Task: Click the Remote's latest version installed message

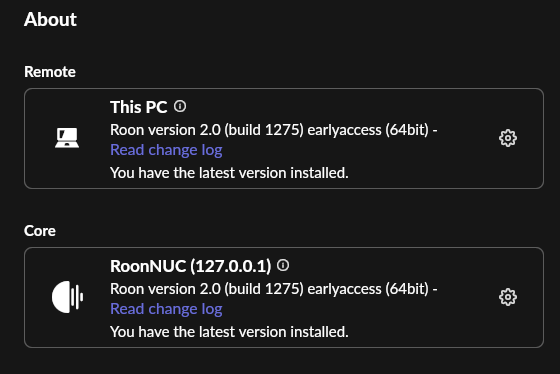Action: coord(229,173)
